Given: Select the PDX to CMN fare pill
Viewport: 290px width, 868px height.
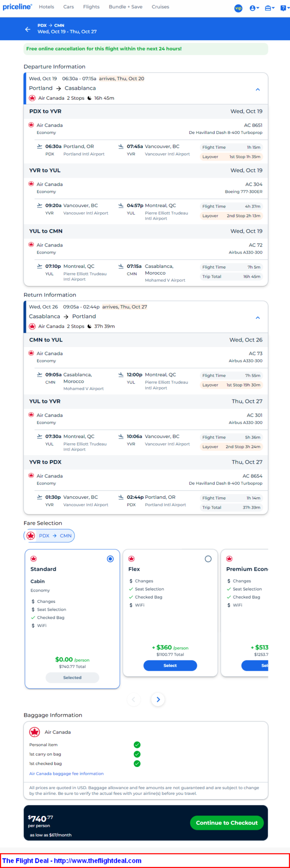Looking at the screenshot, I should (x=49, y=536).
